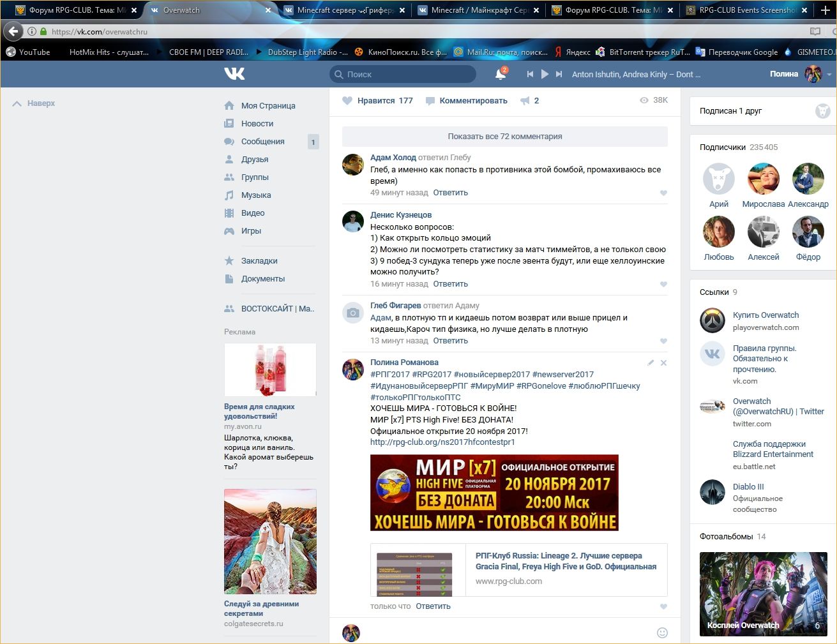Open Косплей Overwatch photo album

pos(764,594)
